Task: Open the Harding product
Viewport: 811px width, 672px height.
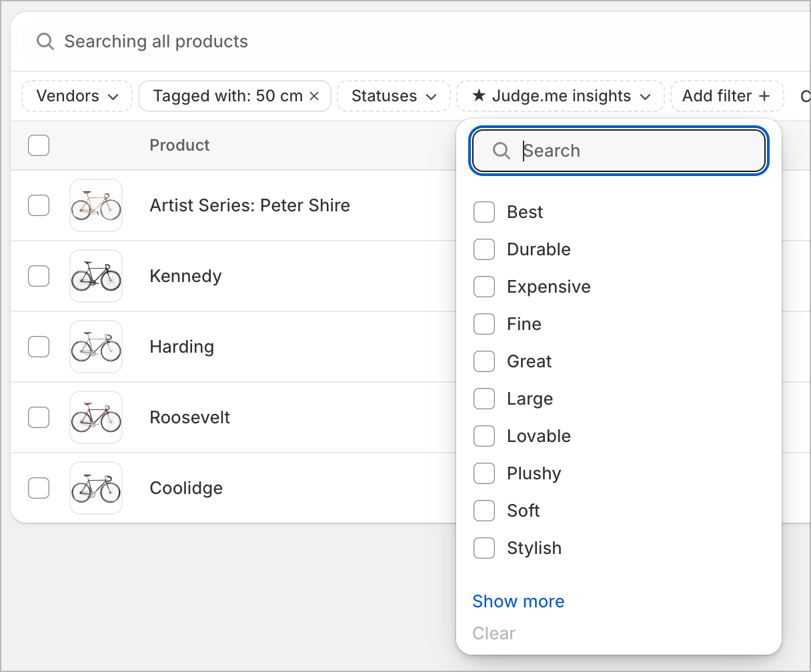Action: pyautogui.click(x=181, y=347)
